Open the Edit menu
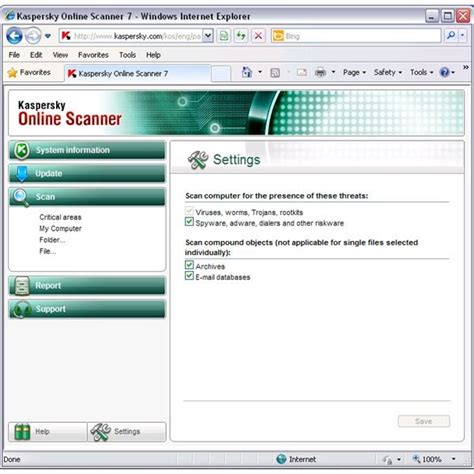This screenshot has width=474, height=474. (36, 55)
